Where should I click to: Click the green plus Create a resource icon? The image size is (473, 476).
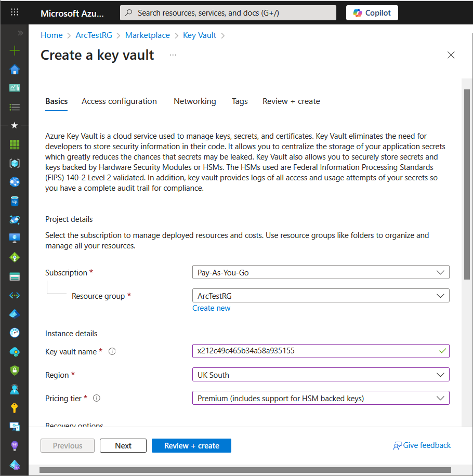coord(15,51)
